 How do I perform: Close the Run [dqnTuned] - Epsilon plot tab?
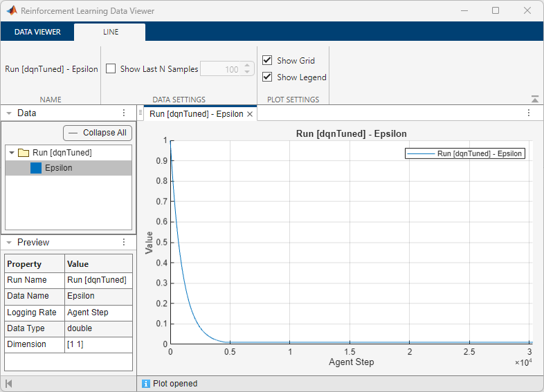(x=251, y=114)
